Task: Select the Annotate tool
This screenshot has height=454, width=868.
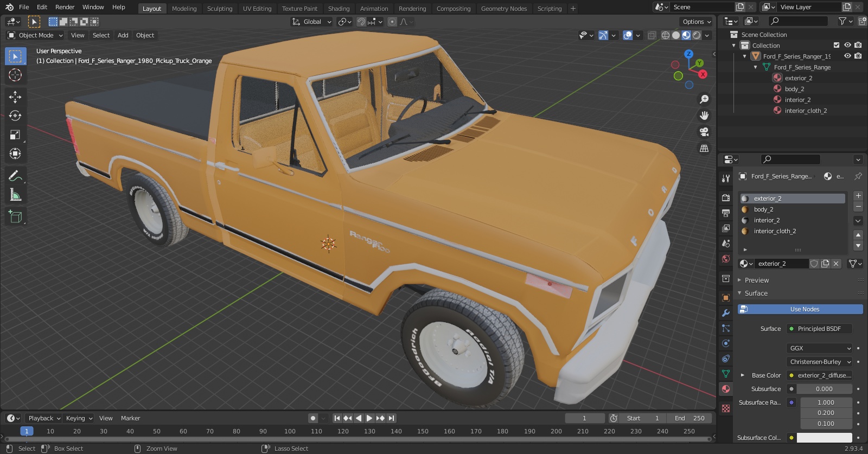Action: point(15,176)
